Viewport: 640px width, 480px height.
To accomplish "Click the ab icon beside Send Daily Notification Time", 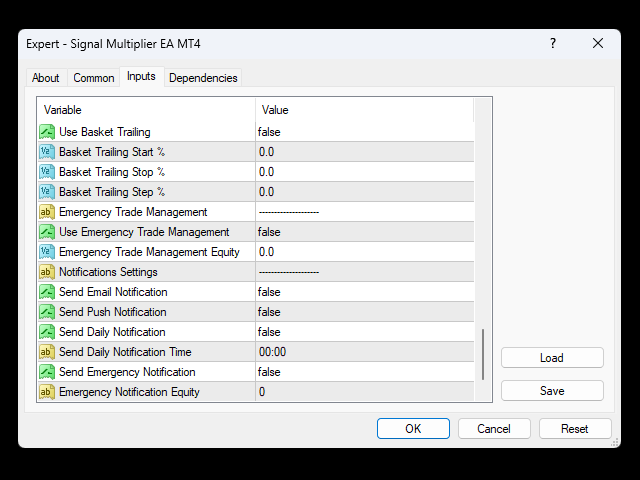I will point(47,352).
